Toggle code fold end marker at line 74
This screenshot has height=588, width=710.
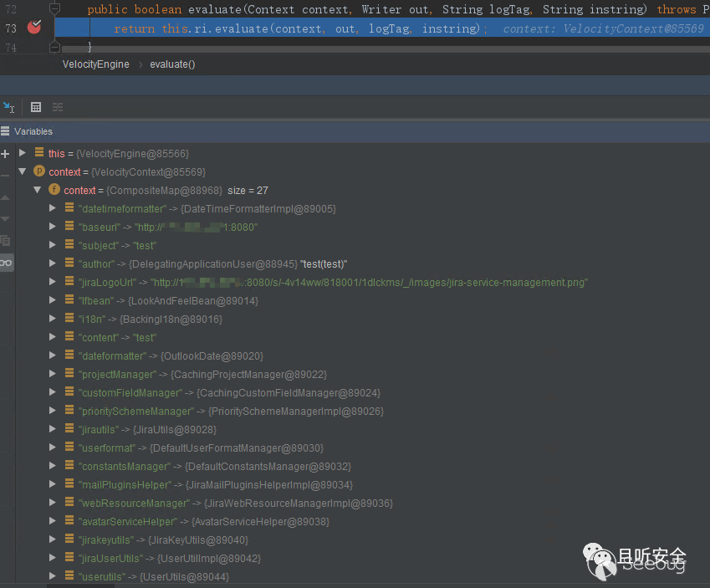pyautogui.click(x=54, y=48)
